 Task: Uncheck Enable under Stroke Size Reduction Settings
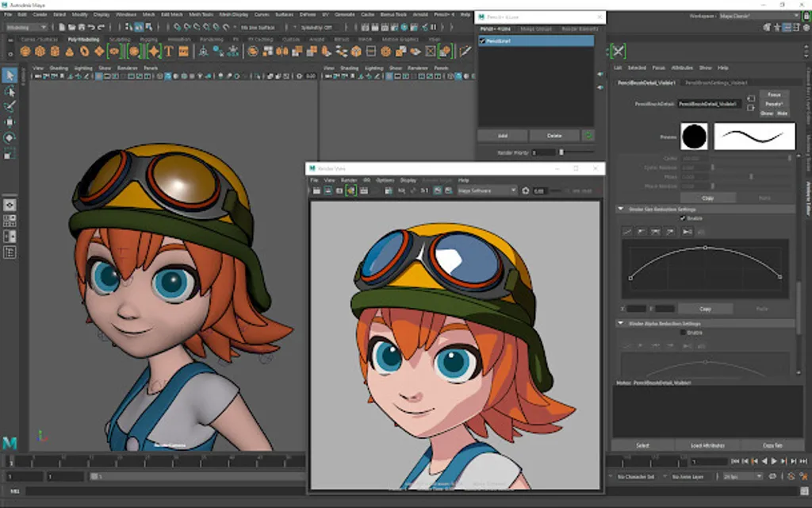(683, 217)
